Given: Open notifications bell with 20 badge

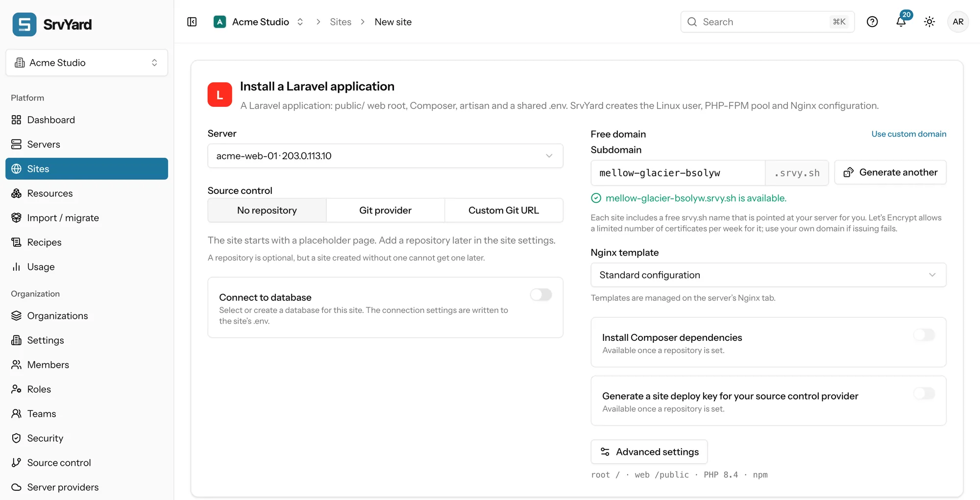Looking at the screenshot, I should pyautogui.click(x=901, y=22).
